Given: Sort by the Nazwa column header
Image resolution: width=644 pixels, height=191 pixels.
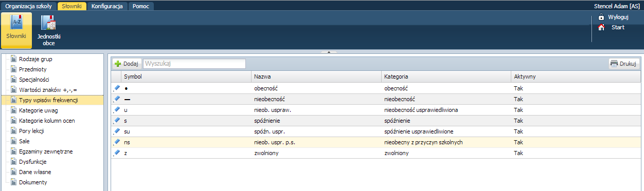Looking at the screenshot, I should [316, 77].
